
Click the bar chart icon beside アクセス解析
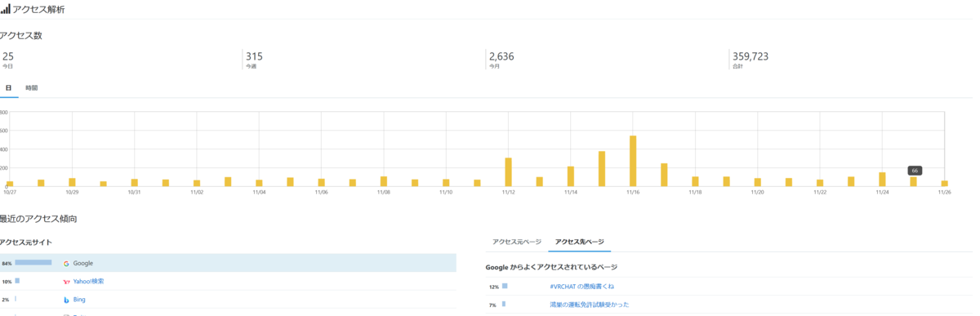click(x=5, y=9)
